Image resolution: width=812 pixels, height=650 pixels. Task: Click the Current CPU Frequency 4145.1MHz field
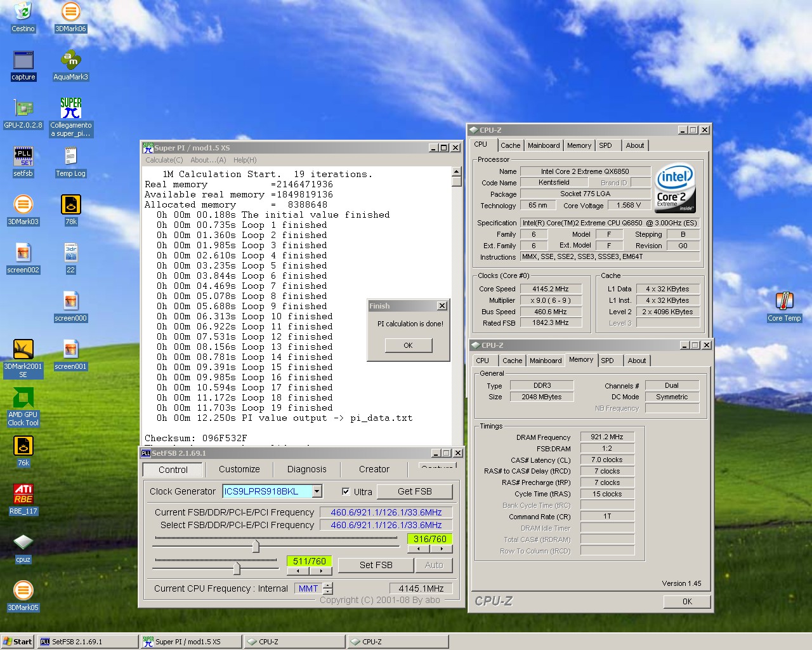point(421,588)
